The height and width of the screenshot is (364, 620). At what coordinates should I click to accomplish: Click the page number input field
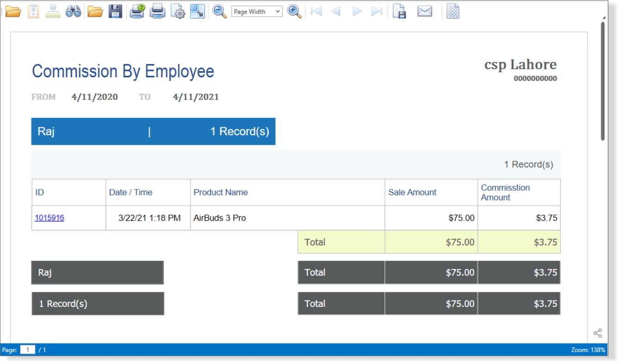click(x=28, y=350)
